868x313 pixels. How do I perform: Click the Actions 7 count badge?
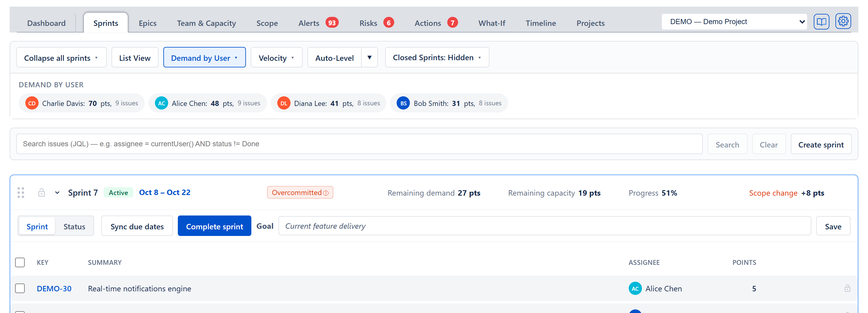(x=452, y=23)
